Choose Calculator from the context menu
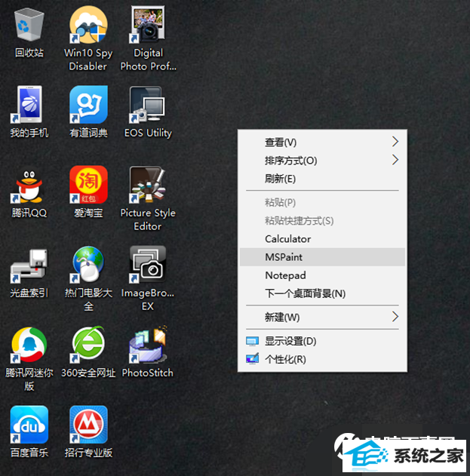This screenshot has width=470, height=476. click(x=287, y=239)
